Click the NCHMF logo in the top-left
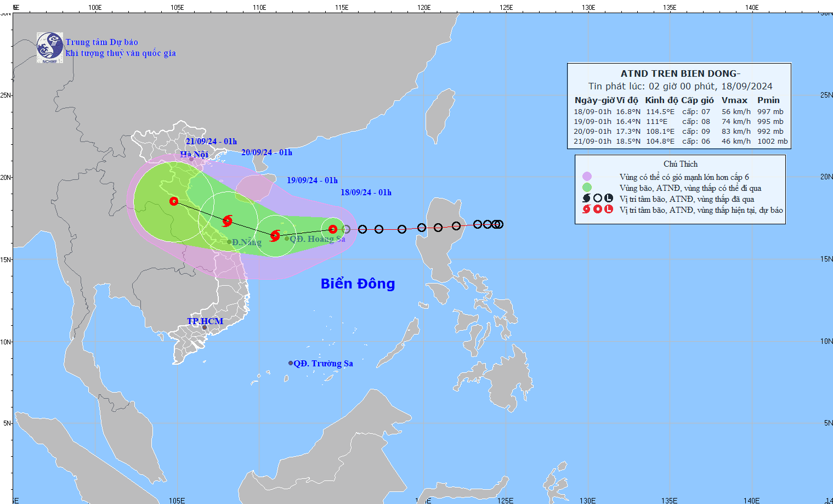833x504 pixels. [x=50, y=48]
